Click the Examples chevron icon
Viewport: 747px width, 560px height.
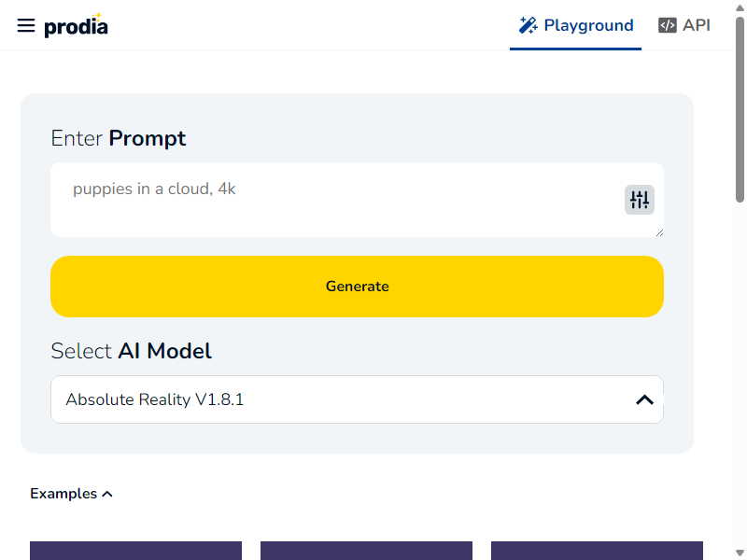click(x=107, y=495)
